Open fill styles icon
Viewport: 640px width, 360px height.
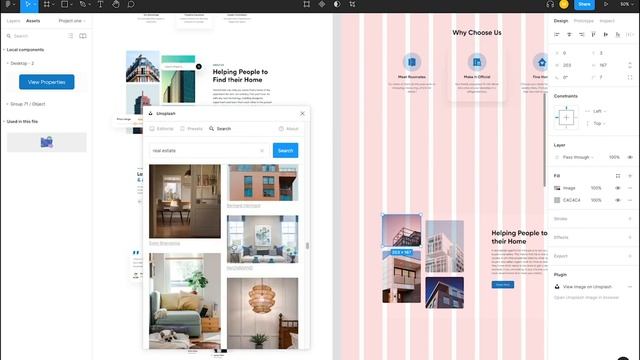click(x=618, y=176)
